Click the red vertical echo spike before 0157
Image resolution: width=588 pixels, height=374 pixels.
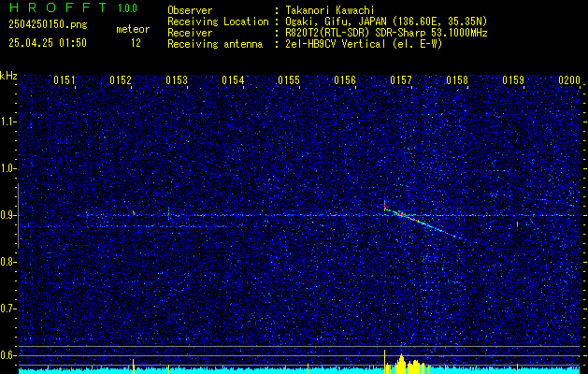tap(384, 206)
